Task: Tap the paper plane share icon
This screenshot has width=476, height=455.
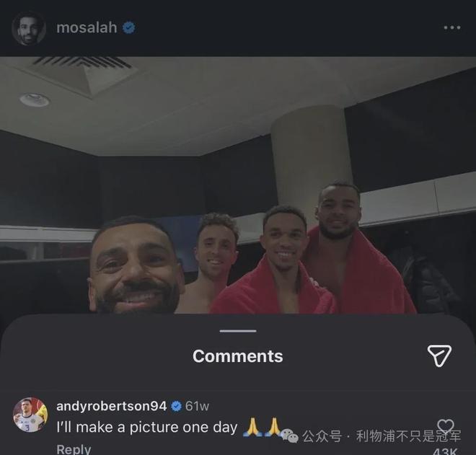Action: pyautogui.click(x=439, y=355)
